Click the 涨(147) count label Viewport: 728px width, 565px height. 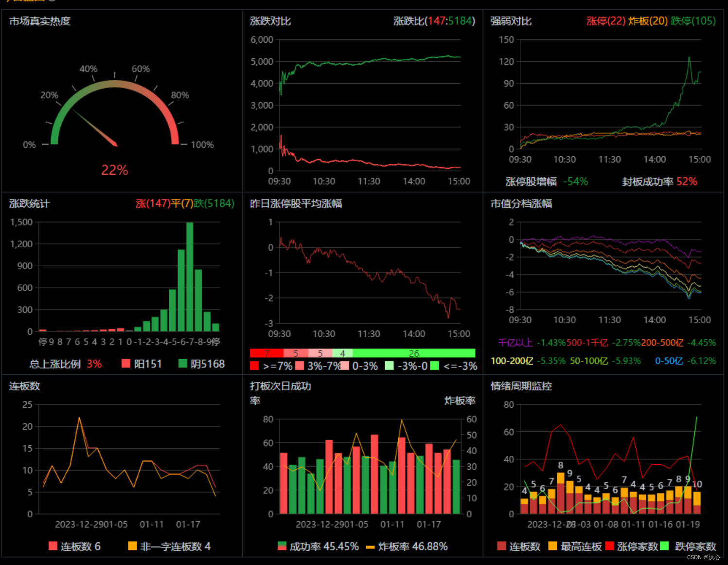pyautogui.click(x=153, y=204)
